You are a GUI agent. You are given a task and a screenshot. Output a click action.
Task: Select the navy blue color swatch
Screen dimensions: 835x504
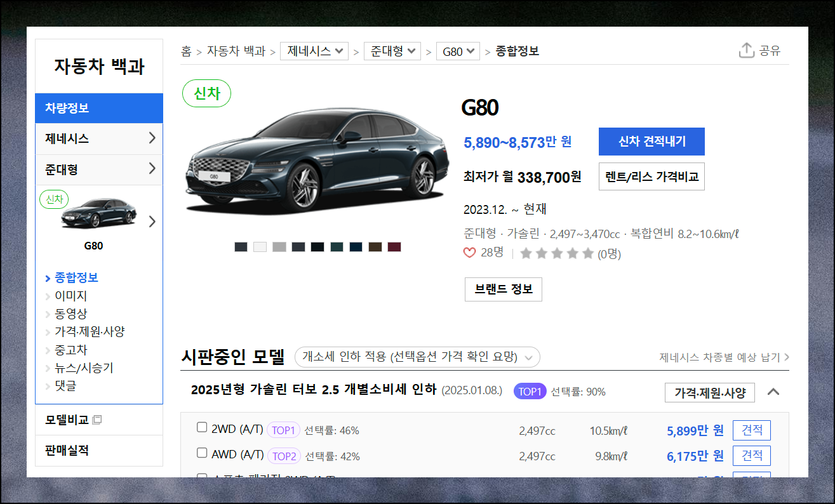coord(356,247)
